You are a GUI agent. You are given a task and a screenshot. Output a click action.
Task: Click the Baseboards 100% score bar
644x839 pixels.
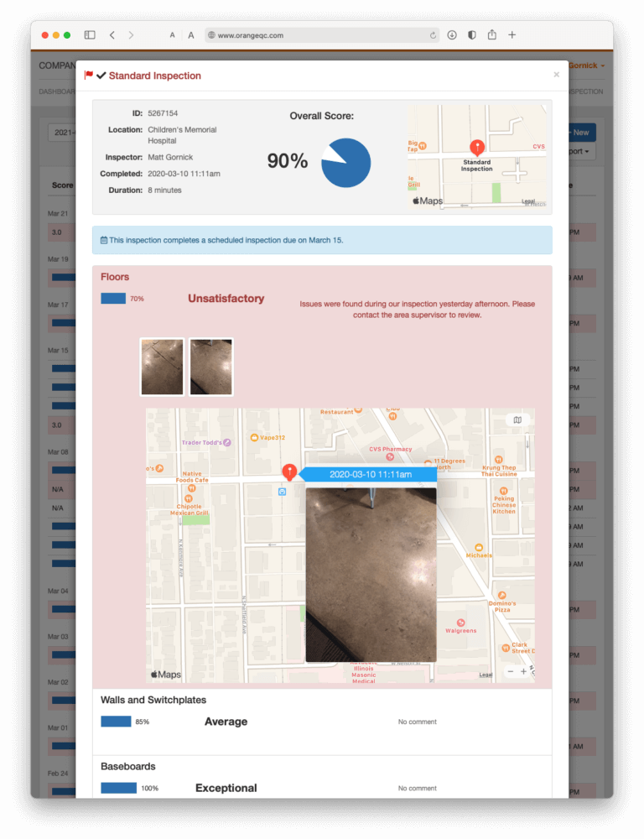tap(119, 788)
